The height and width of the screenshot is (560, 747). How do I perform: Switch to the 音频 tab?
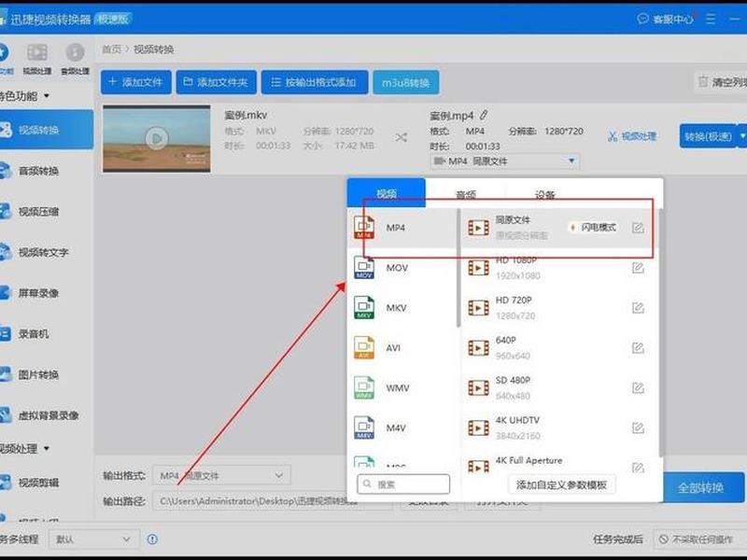465,194
